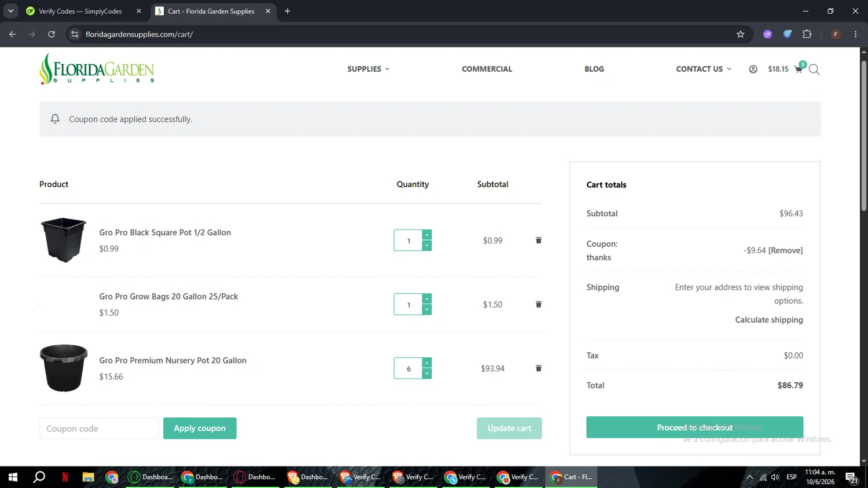
Task: Click quantity field for Gro Pro Black Square Pot
Action: [x=409, y=241]
